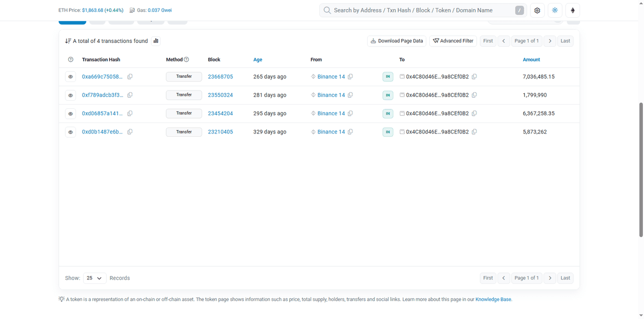Copy transaction hash 0xf789adcb3f3
The image size is (644, 319).
pyautogui.click(x=130, y=95)
